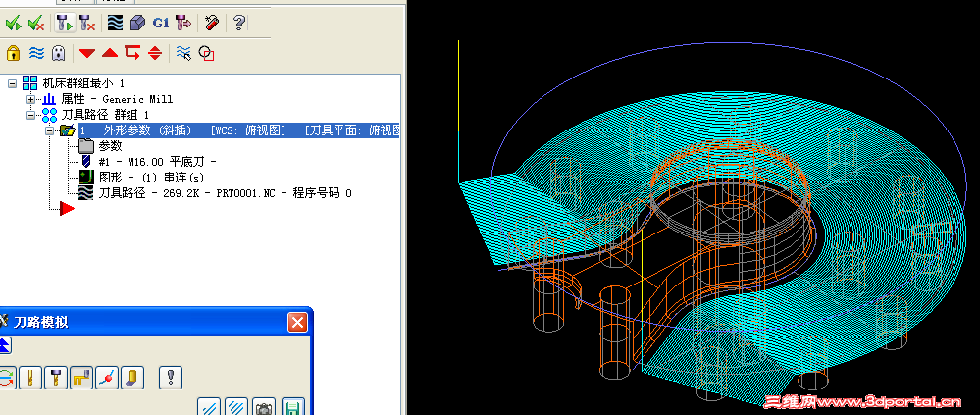
Task: Only display selected toolpaths icon
Action: click(x=183, y=53)
